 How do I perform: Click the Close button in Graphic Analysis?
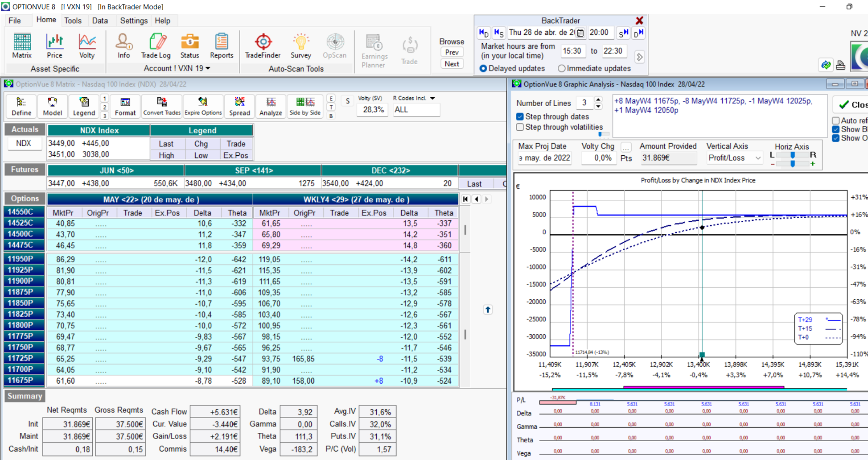(x=851, y=104)
